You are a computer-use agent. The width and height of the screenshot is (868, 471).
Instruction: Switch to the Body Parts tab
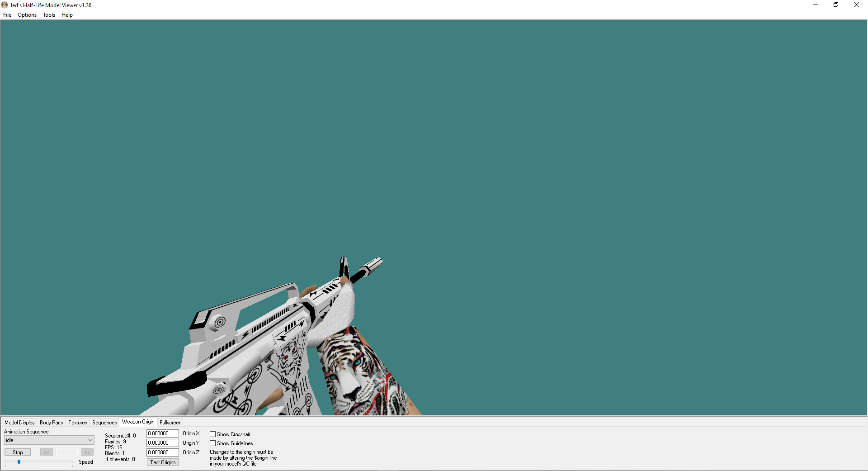tap(51, 423)
